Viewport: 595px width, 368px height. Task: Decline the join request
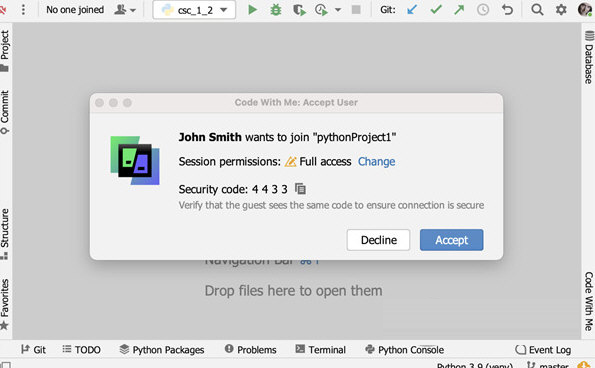coord(378,240)
